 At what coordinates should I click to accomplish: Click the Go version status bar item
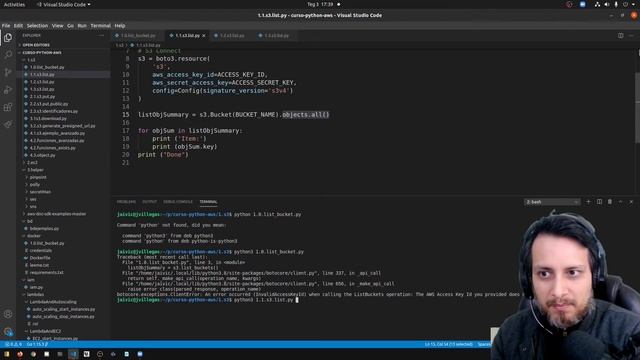pos(37,344)
